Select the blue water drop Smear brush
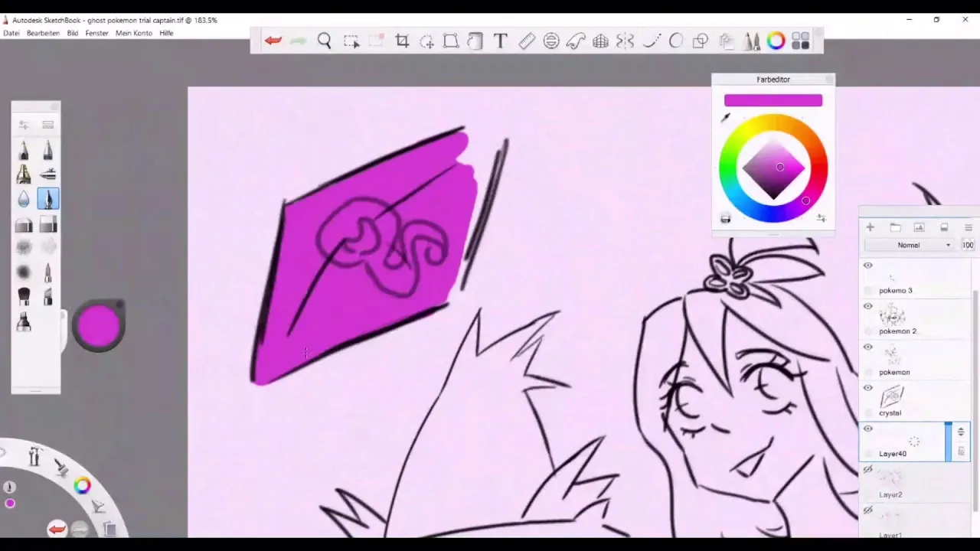980x551 pixels. [24, 199]
